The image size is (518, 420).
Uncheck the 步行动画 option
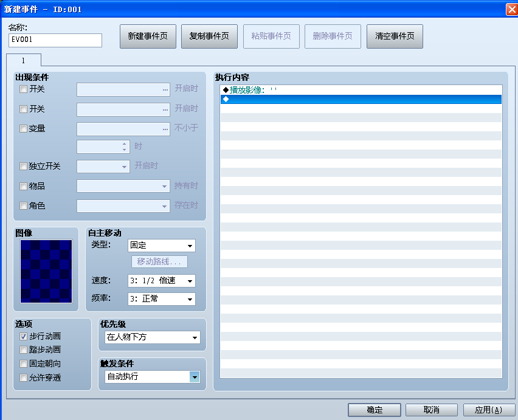(x=23, y=336)
